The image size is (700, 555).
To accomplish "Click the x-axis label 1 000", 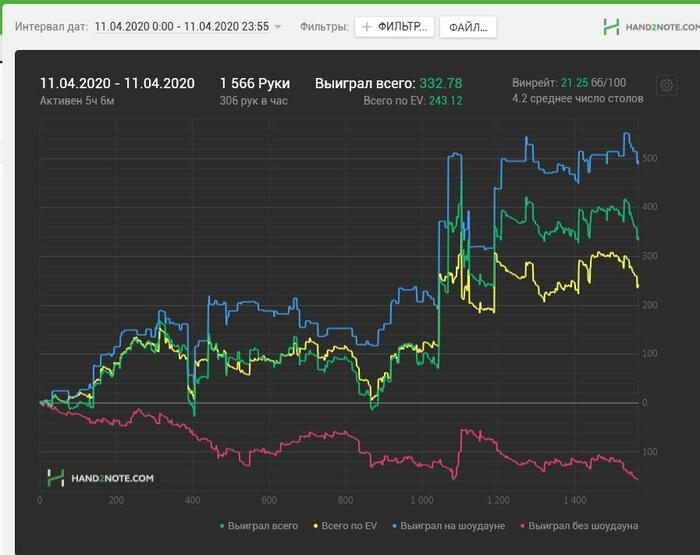I will click(x=422, y=500).
